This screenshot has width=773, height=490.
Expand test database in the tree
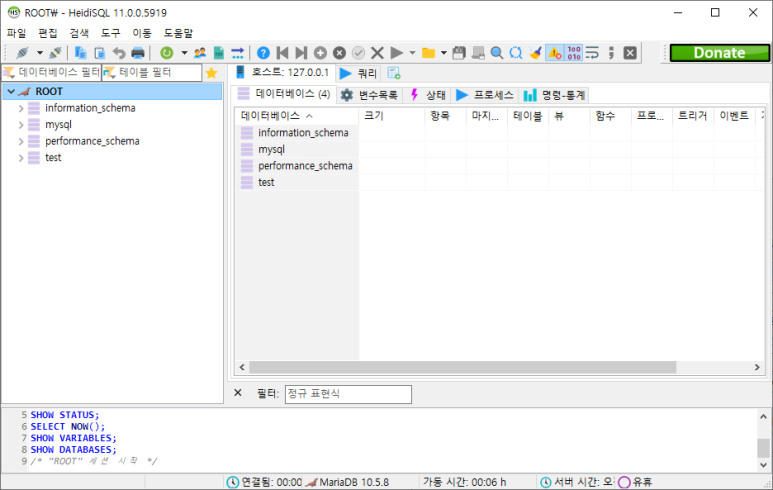(21, 158)
